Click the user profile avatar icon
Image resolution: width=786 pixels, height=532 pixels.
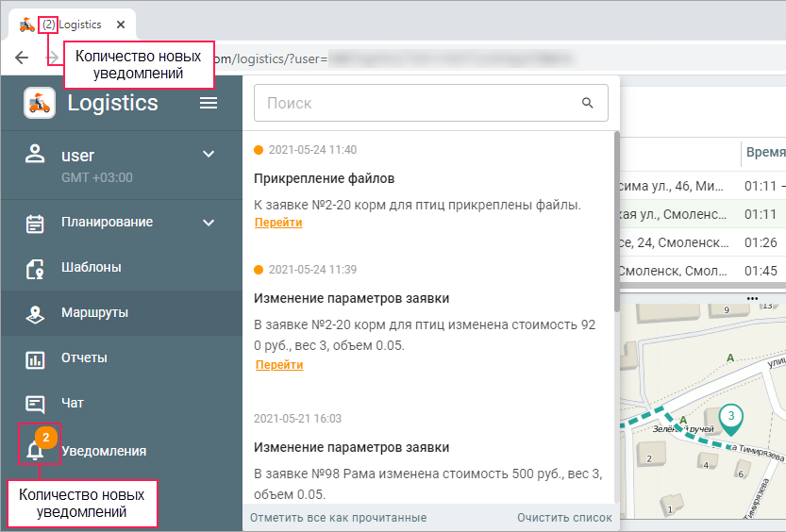(x=36, y=155)
